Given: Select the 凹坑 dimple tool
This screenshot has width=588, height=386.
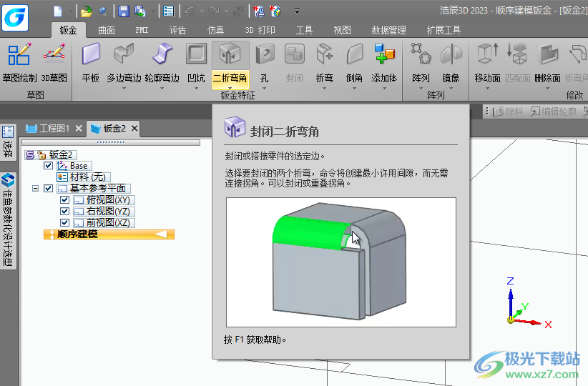Looking at the screenshot, I should click(196, 63).
